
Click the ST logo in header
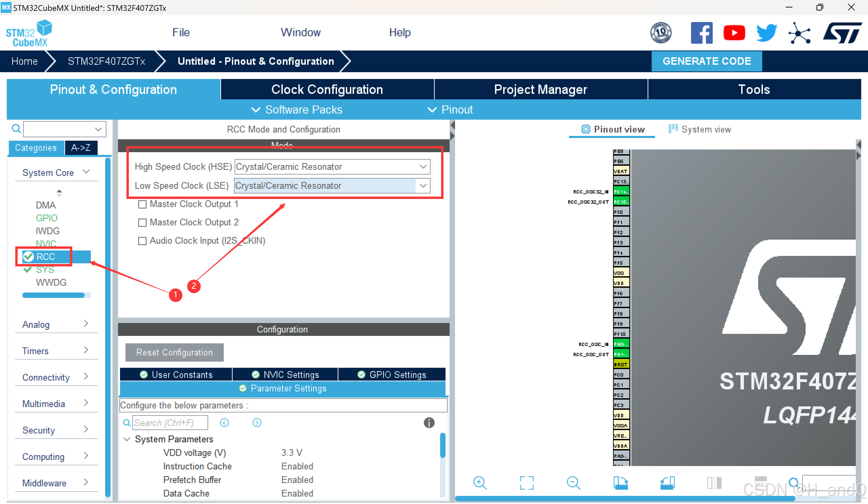pos(842,33)
